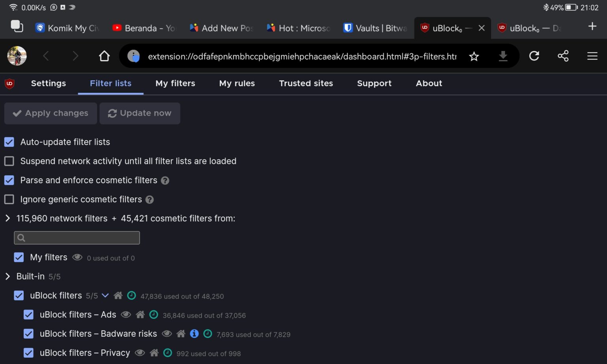Click the help icon beside Ignore generic cosmetic filters

(149, 200)
